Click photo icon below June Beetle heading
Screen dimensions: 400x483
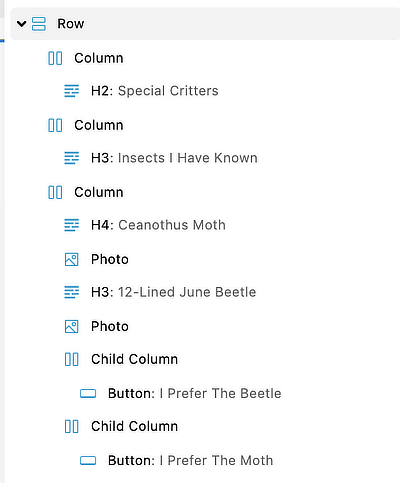72,326
